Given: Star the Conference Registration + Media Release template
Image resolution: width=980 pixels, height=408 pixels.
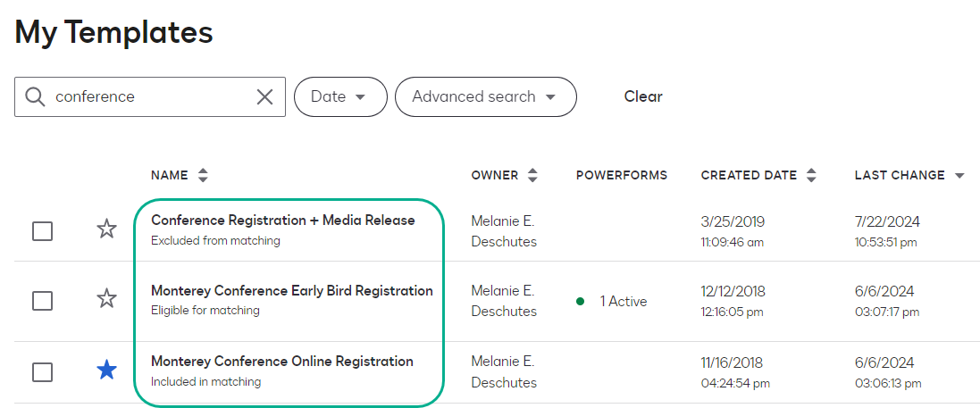Looking at the screenshot, I should point(106,229).
